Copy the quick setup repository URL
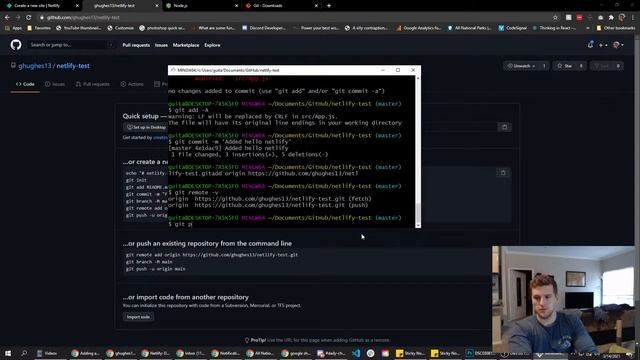 [x=504, y=127]
